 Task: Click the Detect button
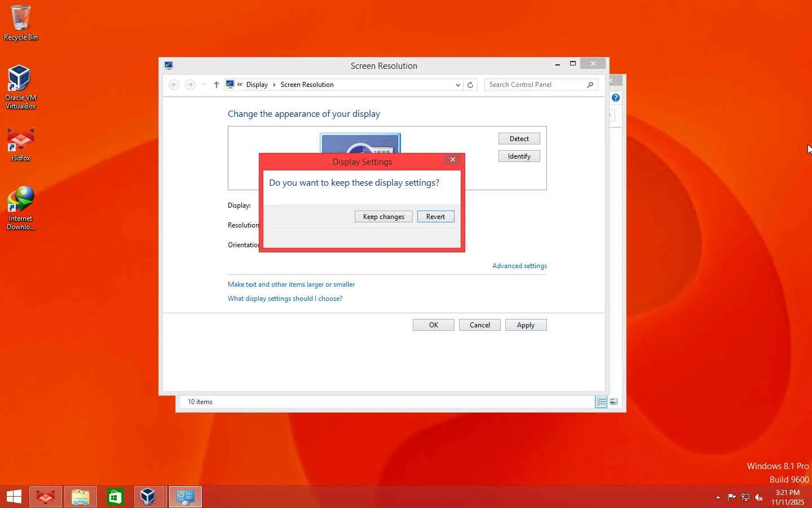click(519, 139)
